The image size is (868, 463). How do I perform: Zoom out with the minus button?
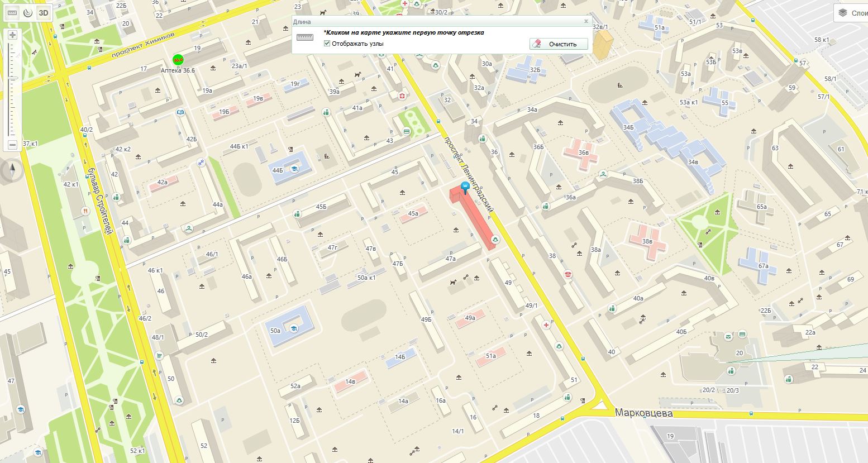12,145
